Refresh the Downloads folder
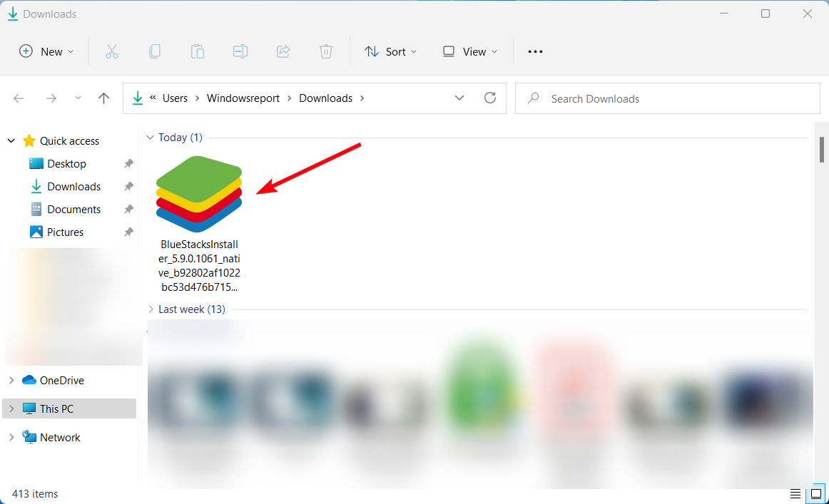This screenshot has width=829, height=504. 490,98
